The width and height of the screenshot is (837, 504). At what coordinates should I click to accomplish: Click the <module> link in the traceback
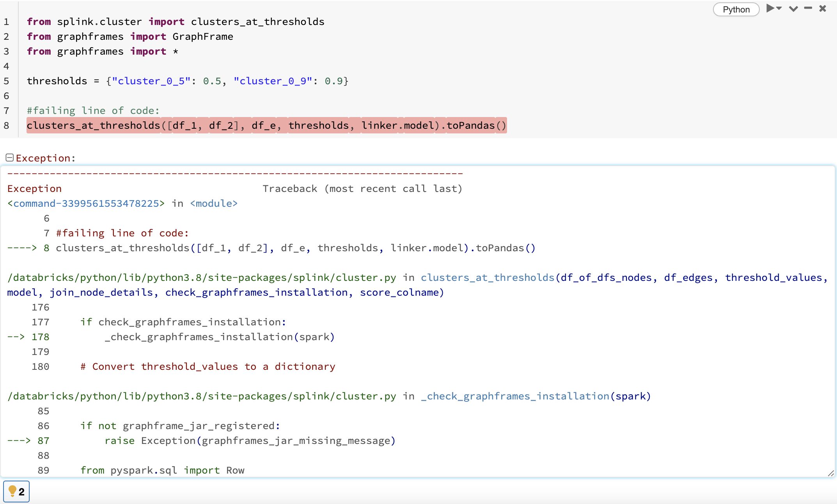pos(213,203)
